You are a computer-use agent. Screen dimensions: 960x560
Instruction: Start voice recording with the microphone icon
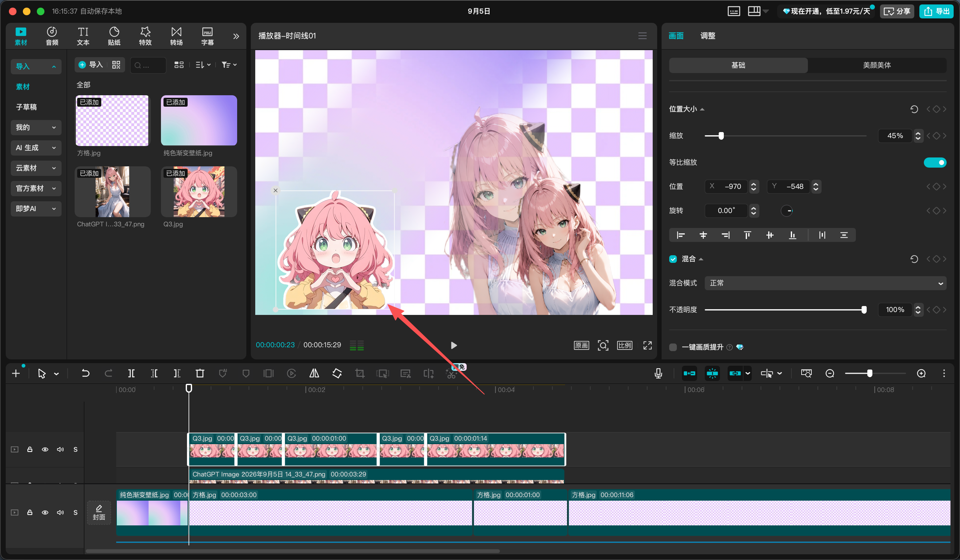pyautogui.click(x=658, y=373)
